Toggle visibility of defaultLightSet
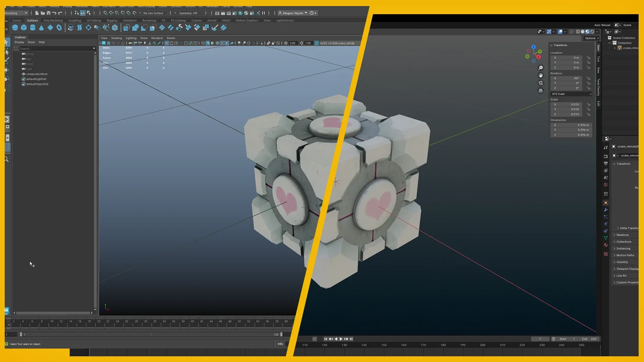Image resolution: width=644 pixels, height=362 pixels. point(23,79)
